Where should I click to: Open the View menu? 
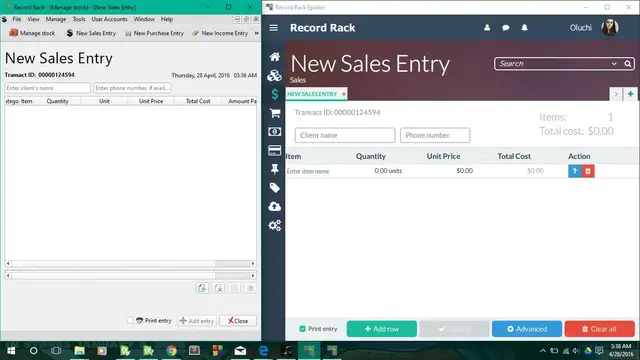[x=33, y=19]
